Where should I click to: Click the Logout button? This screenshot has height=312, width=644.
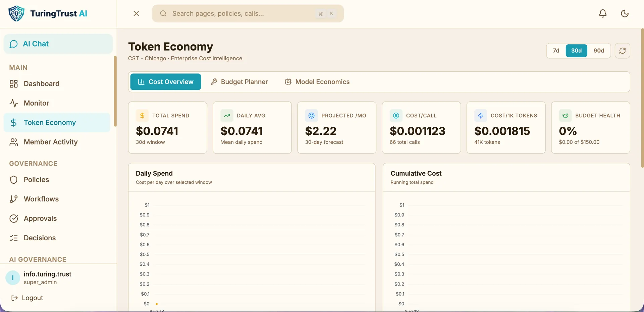[27, 298]
